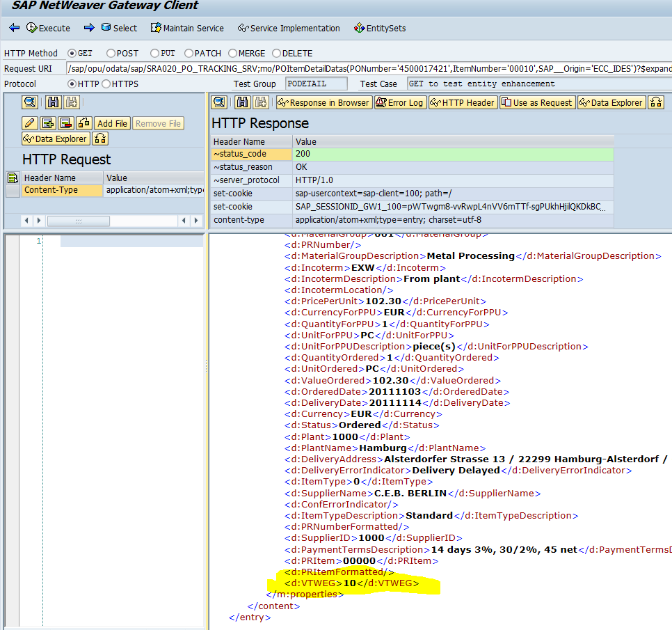Click the Test Case field
Image resolution: width=672 pixels, height=630 pixels.
coord(539,84)
